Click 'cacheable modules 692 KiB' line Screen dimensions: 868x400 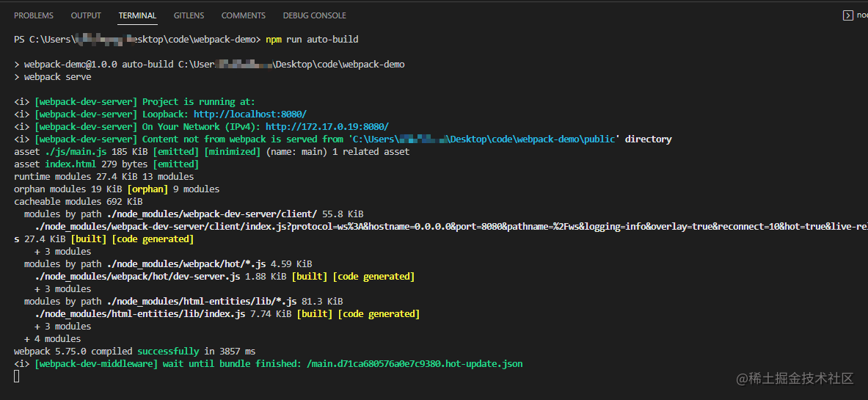pyautogui.click(x=78, y=202)
